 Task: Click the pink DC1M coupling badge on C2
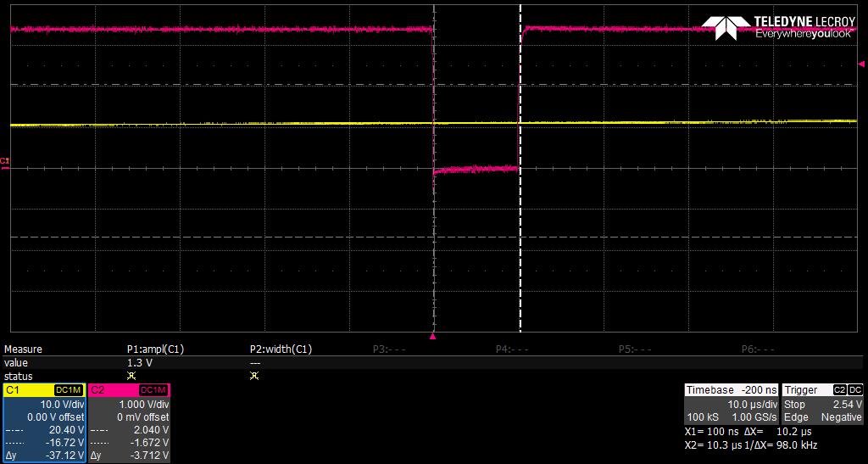click(x=154, y=390)
